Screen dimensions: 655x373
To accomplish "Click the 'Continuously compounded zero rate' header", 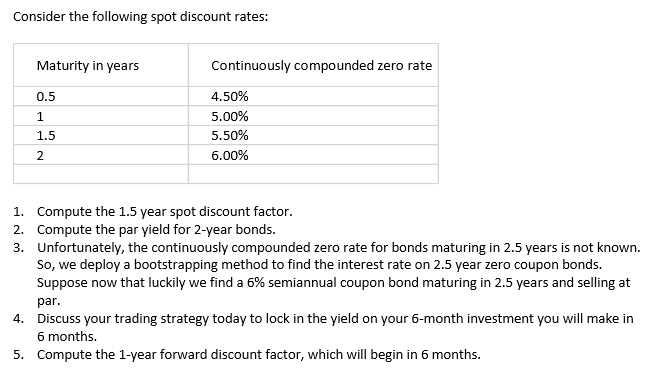I will 313,65.
